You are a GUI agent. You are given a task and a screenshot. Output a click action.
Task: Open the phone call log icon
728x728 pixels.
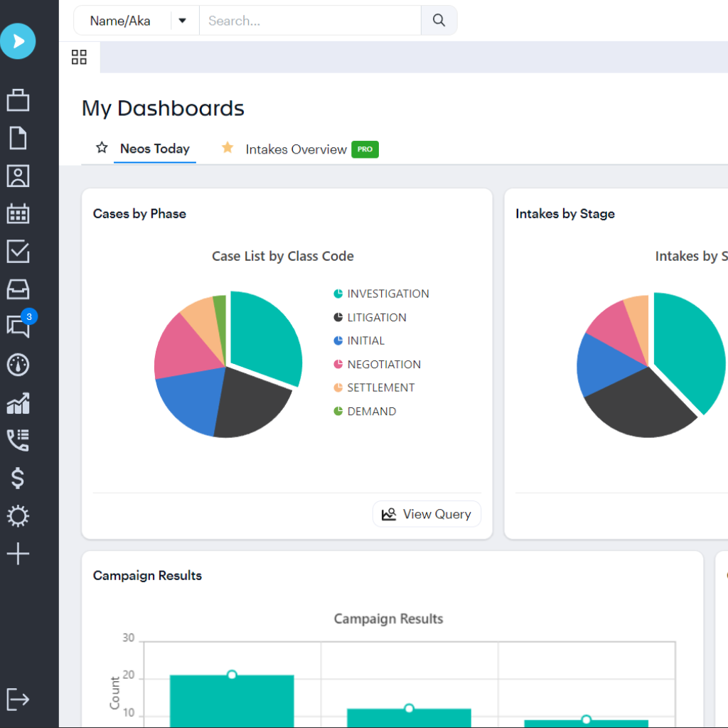pyautogui.click(x=18, y=440)
